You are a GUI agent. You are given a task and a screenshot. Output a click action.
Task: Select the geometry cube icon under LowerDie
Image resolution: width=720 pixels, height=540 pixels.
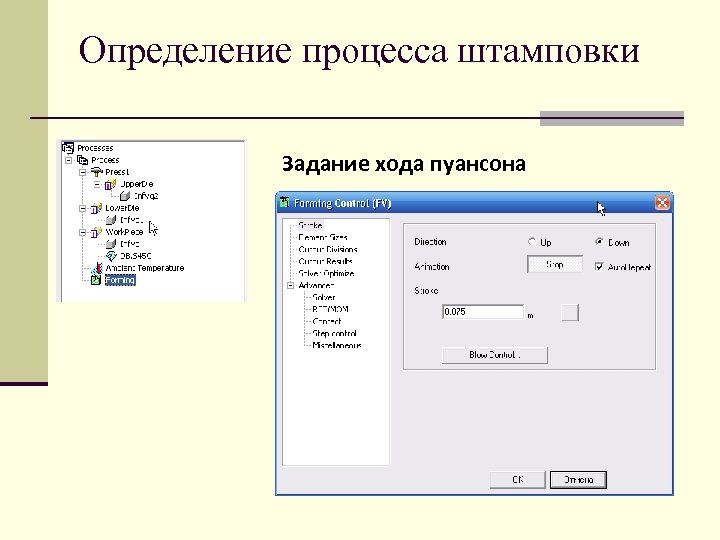tap(111, 220)
